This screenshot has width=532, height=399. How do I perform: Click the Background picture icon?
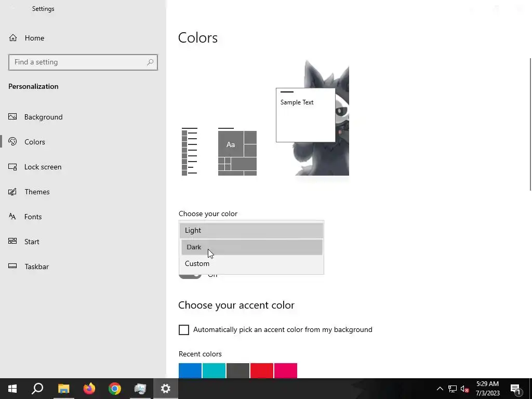click(x=12, y=117)
